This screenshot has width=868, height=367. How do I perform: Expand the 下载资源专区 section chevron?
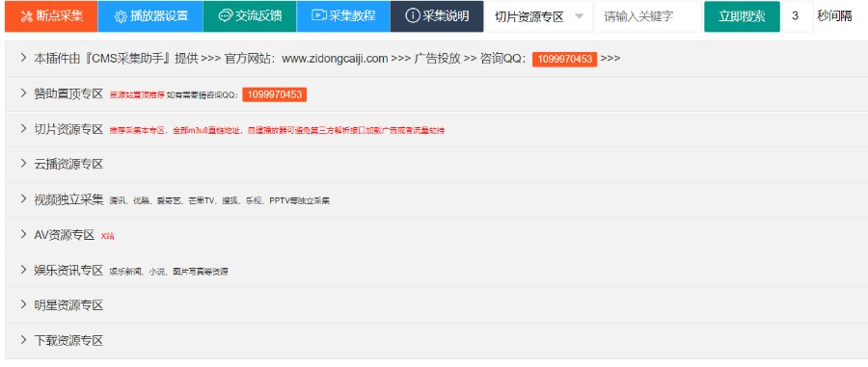click(23, 340)
